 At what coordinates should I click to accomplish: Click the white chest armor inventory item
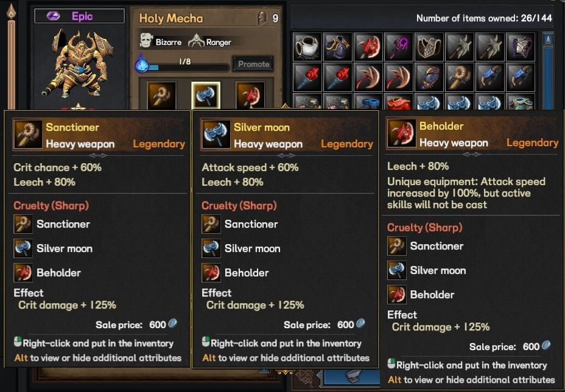tap(307, 47)
